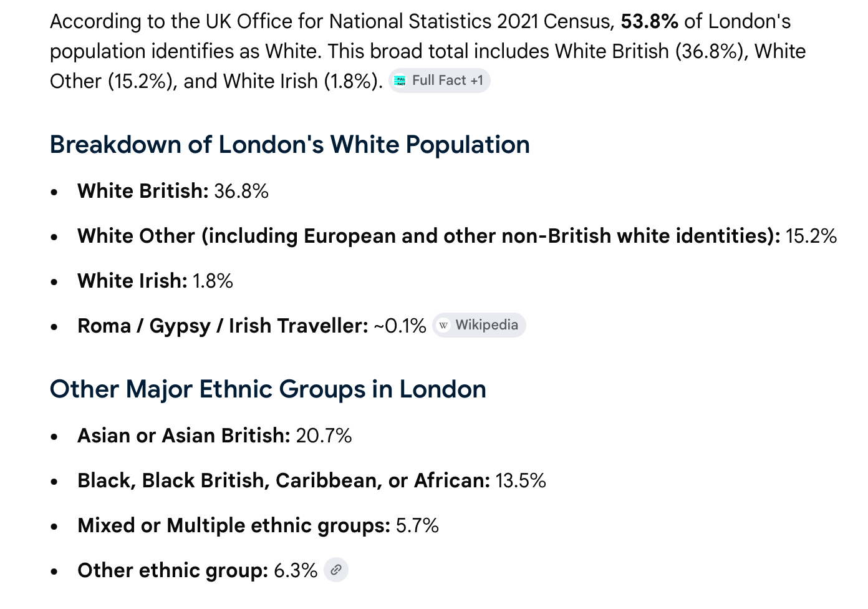Screen dimensions: 868x609
Task: Click the Black, Black British, Caribbean, or African label
Action: click(x=284, y=480)
